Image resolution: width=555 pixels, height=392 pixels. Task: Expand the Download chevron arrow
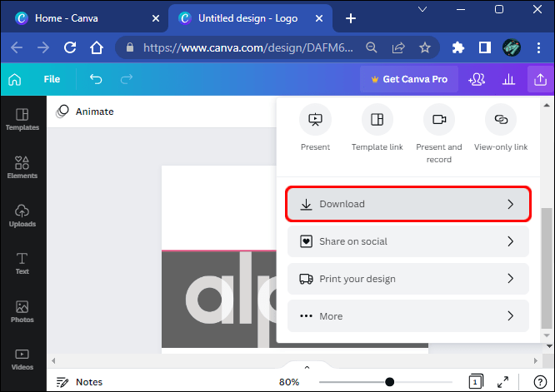510,204
